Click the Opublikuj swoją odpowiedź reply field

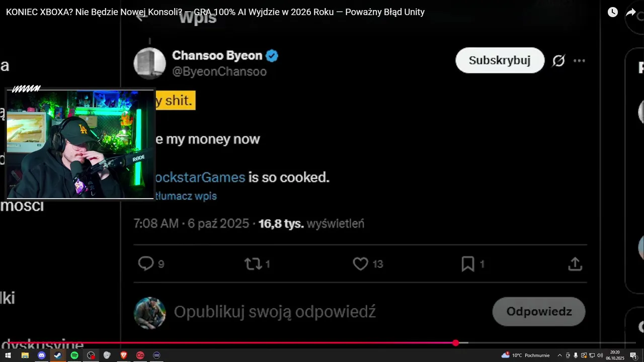(x=275, y=312)
